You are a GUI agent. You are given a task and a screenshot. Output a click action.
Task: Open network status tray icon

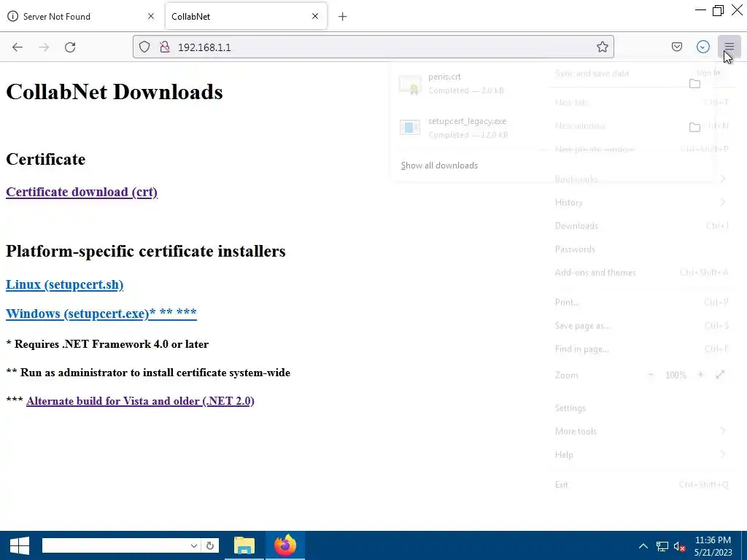click(x=662, y=546)
